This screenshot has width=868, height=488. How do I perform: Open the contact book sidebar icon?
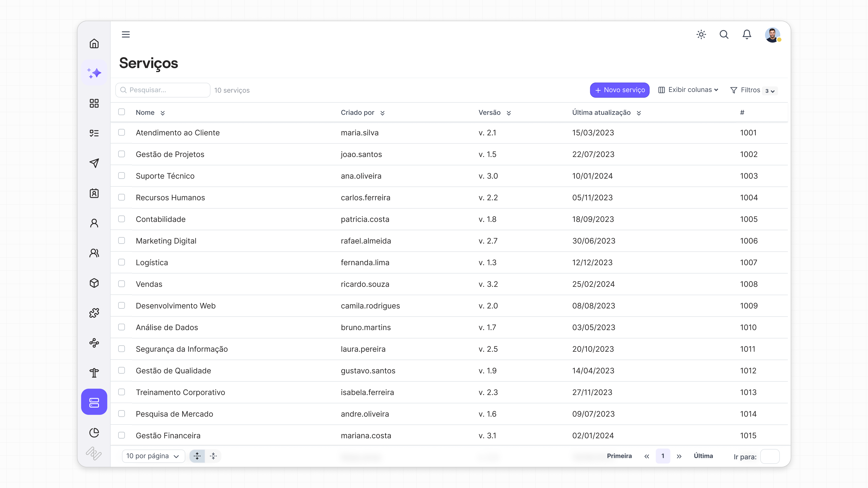(94, 193)
